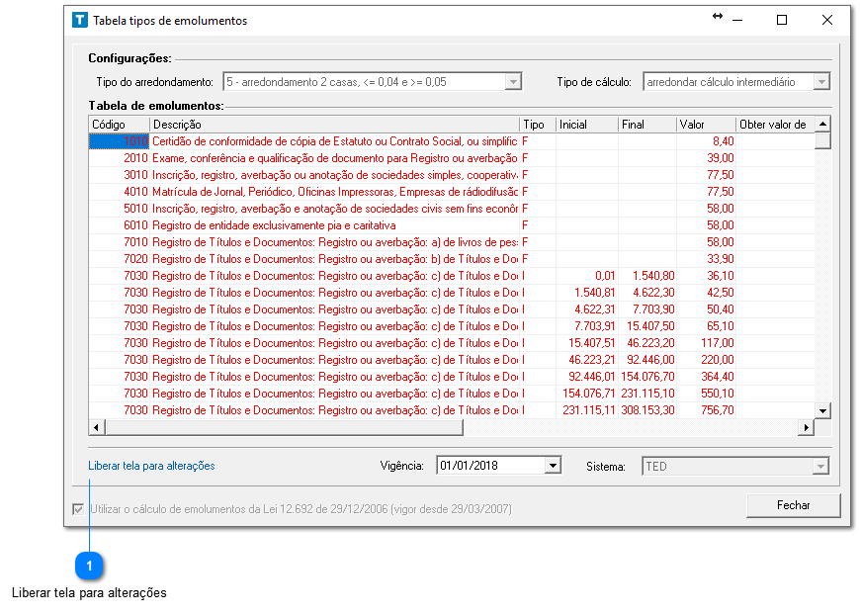Click value cell 117,00

pyautogui.click(x=706, y=343)
